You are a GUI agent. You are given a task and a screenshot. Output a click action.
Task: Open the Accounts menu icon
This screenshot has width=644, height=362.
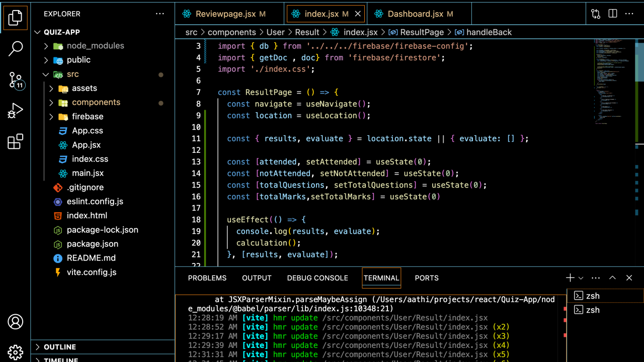[x=15, y=321]
